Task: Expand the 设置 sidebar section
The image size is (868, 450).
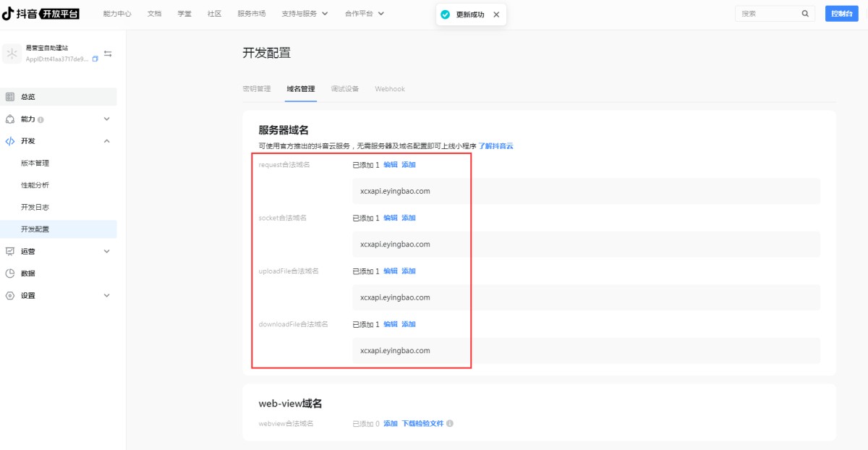Action: point(107,295)
